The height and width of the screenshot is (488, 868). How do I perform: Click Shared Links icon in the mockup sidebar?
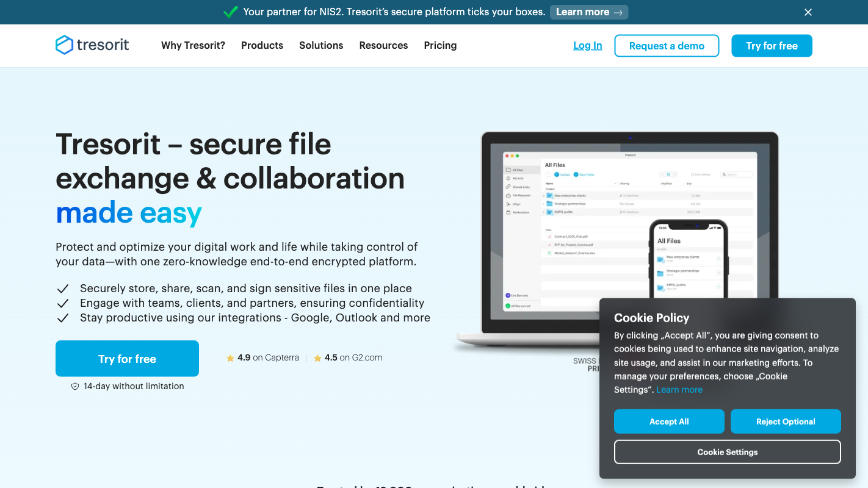point(508,187)
